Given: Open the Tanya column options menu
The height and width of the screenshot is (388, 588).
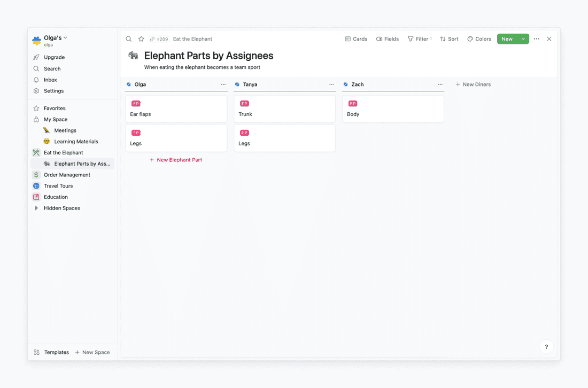Looking at the screenshot, I should click(x=331, y=84).
